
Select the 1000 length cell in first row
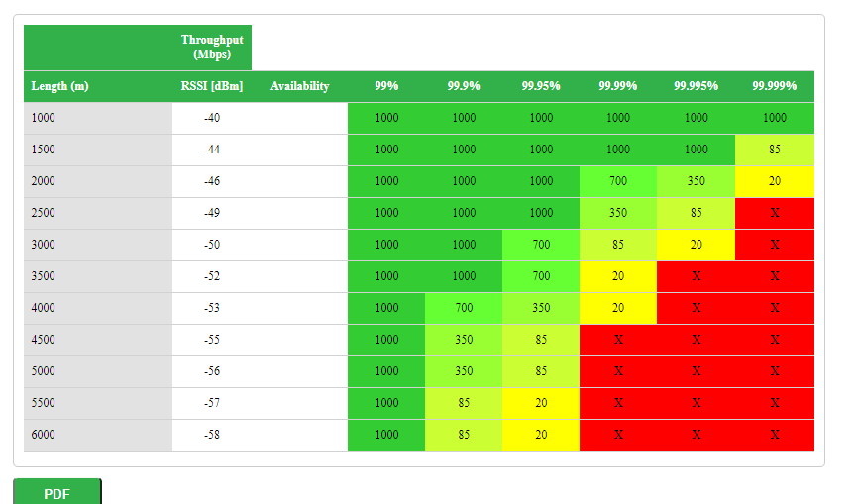[44, 118]
